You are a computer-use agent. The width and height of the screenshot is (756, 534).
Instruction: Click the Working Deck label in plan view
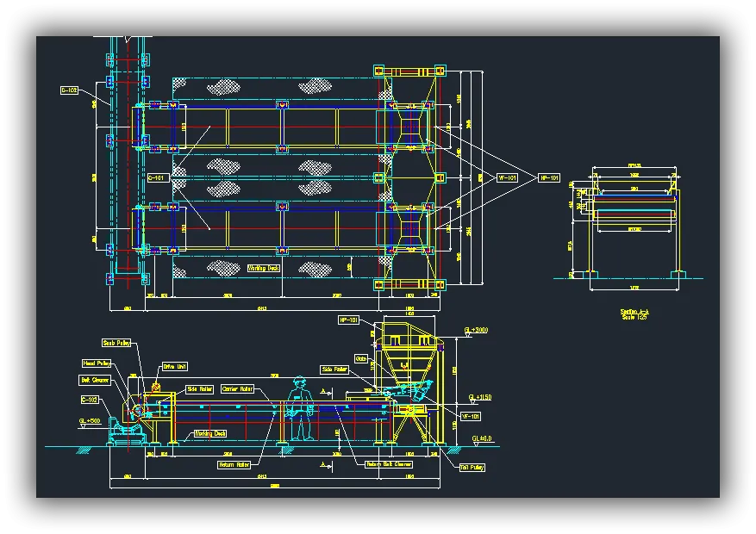(x=263, y=268)
